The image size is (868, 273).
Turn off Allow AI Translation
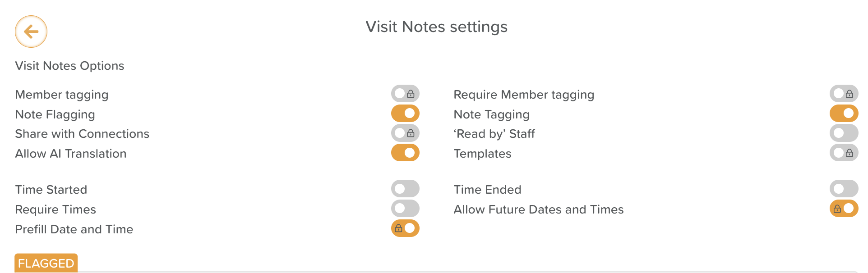point(405,153)
